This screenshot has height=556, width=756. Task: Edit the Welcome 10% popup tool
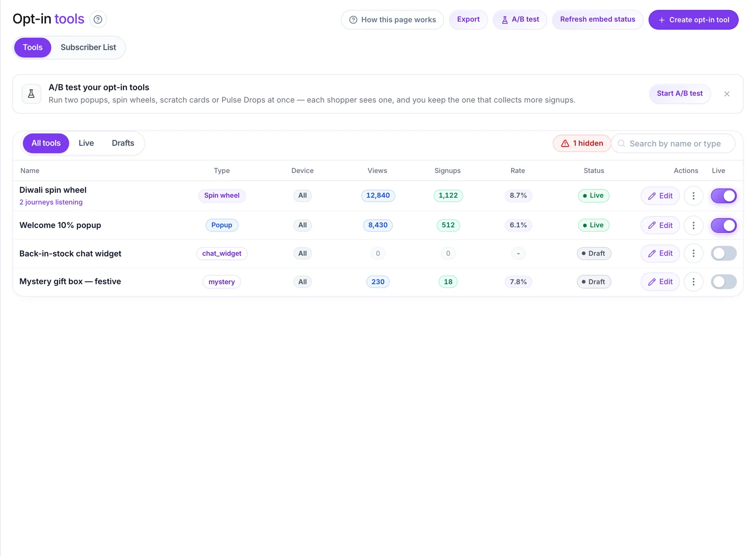tap(660, 226)
